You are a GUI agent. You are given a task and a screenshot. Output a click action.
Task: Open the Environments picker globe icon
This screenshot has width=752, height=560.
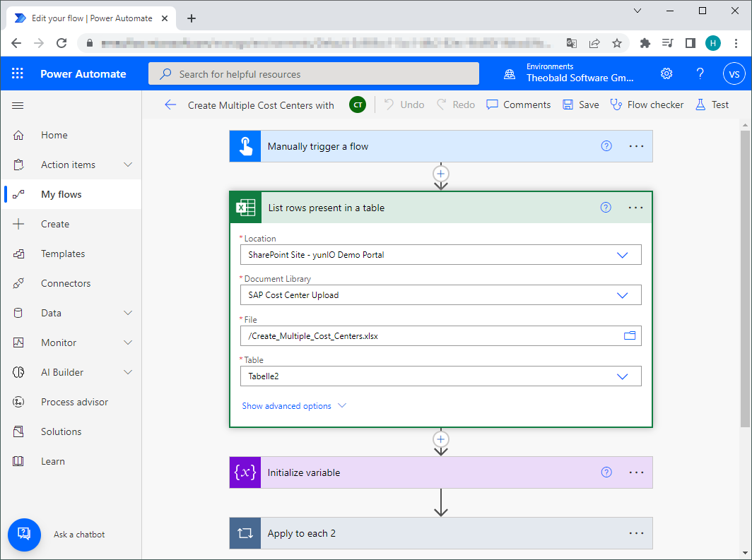coord(510,73)
